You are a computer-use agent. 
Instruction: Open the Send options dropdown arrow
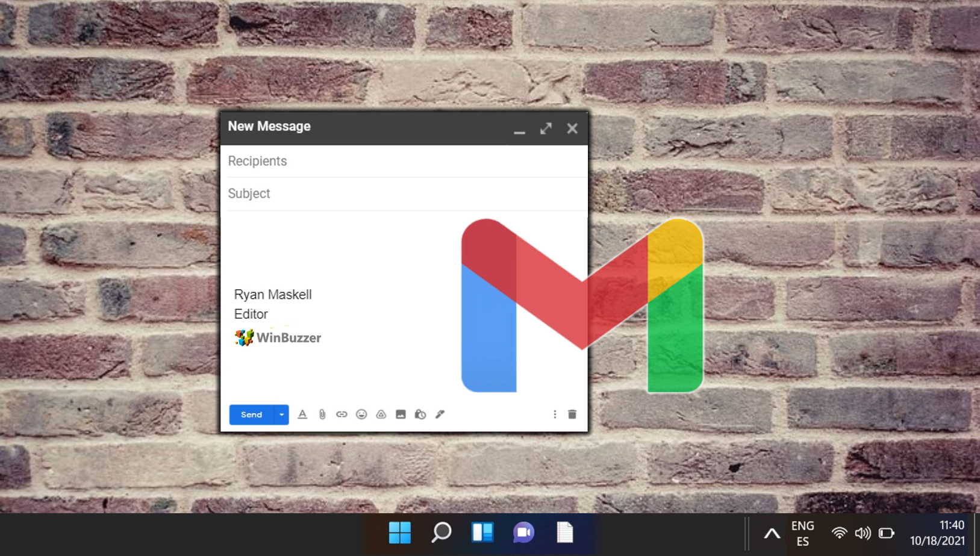coord(281,414)
